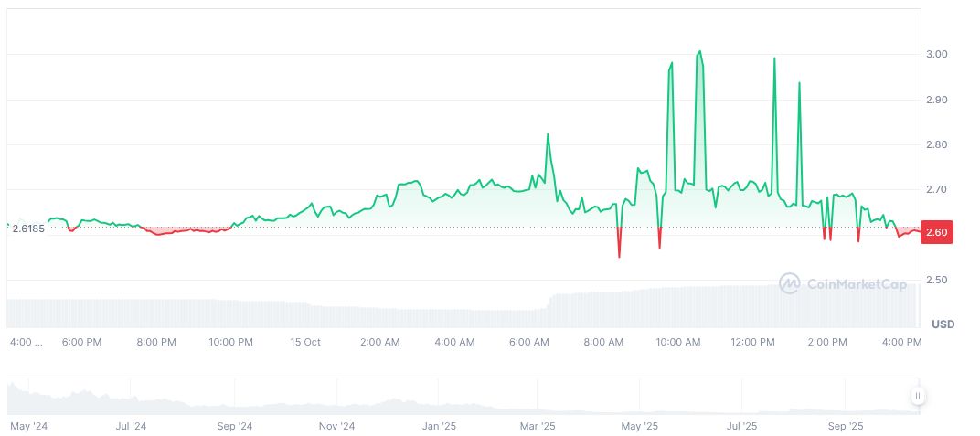The width and height of the screenshot is (980, 436).
Task: Click the CoinMarketCap logo icon watermark
Action: pos(789,284)
